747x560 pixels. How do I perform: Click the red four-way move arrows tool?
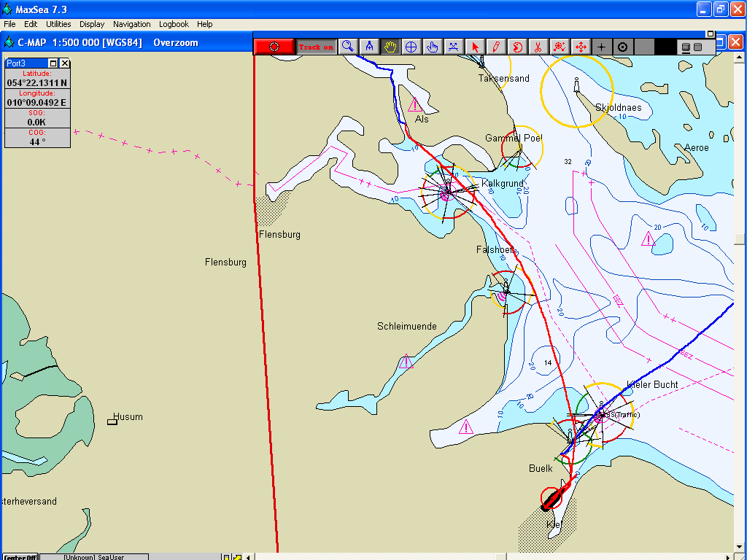click(581, 47)
